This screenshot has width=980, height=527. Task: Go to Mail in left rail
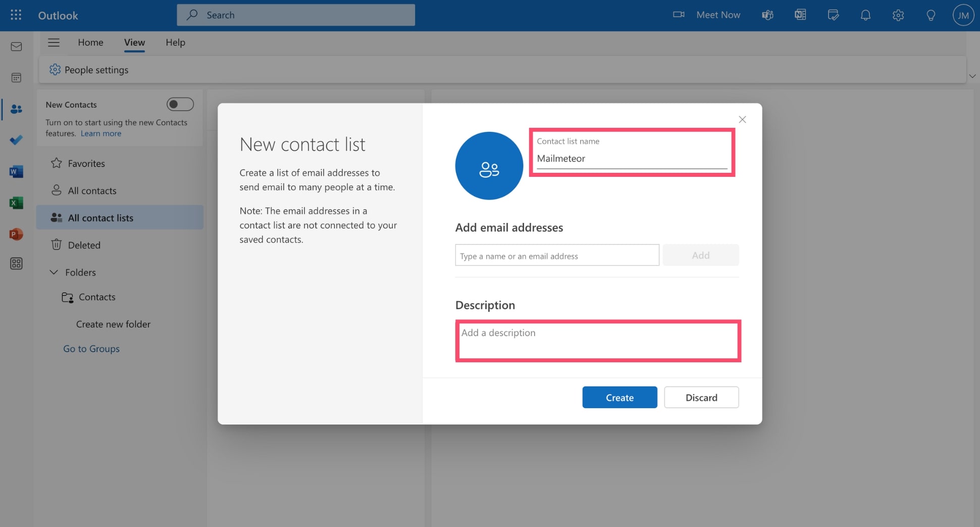(16, 46)
